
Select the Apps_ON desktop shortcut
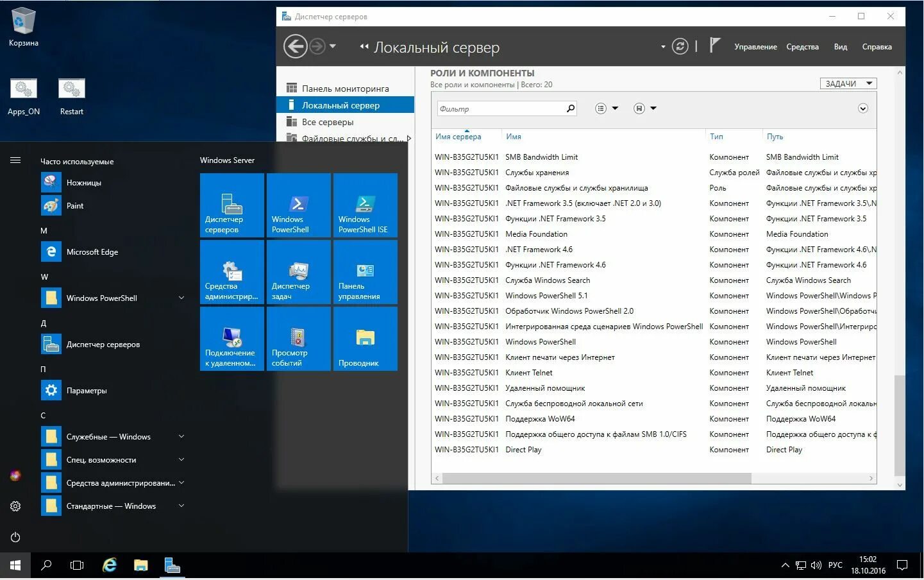tap(24, 97)
